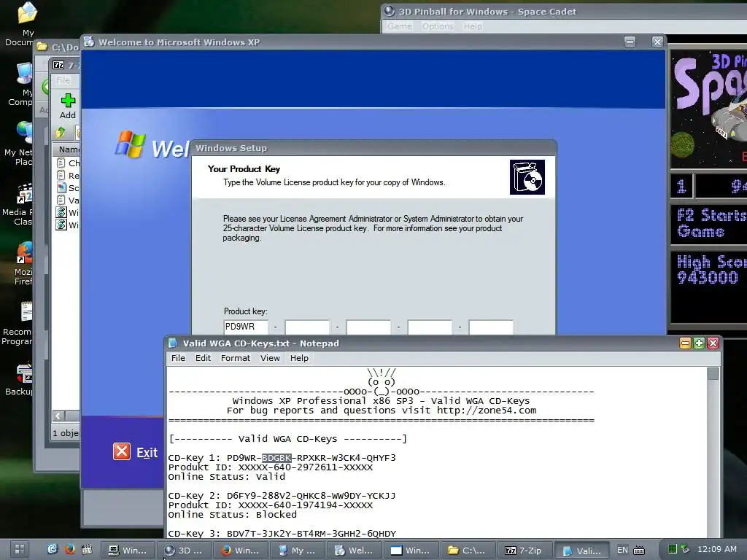Click the Welcome window title bar icon

tap(89, 42)
